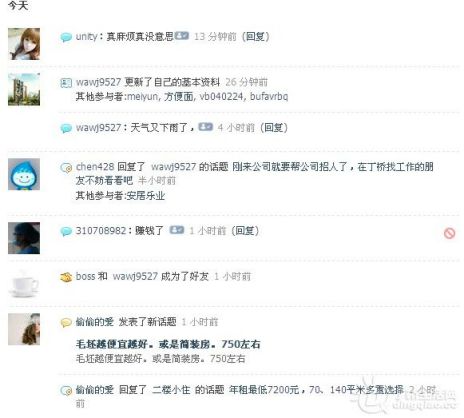Reply to 310708982's 赚钱了 status

point(245,230)
